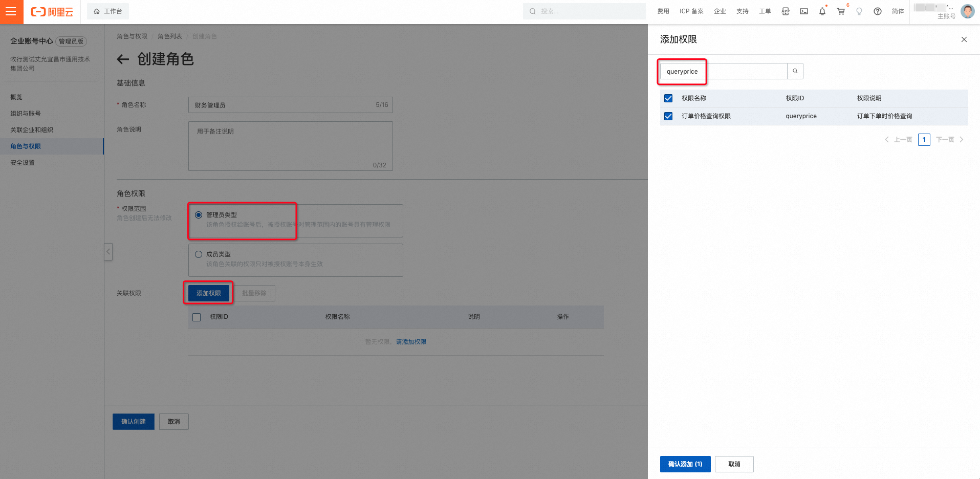Select the 管理员类型 radio button
The image size is (980, 479).
pos(199,215)
